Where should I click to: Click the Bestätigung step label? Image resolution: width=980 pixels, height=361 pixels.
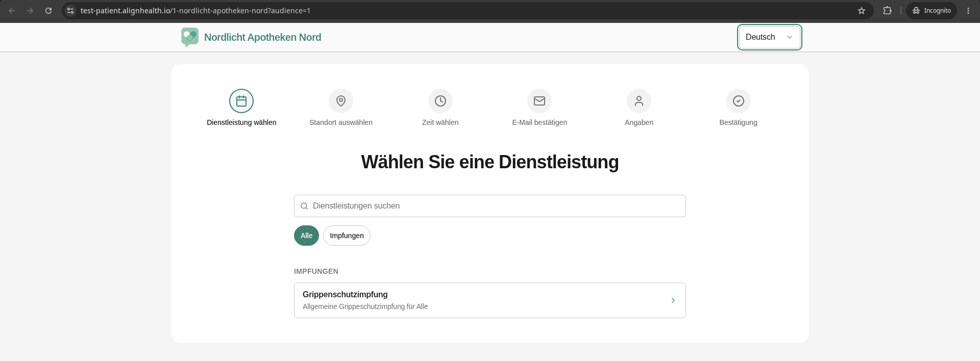(x=739, y=122)
